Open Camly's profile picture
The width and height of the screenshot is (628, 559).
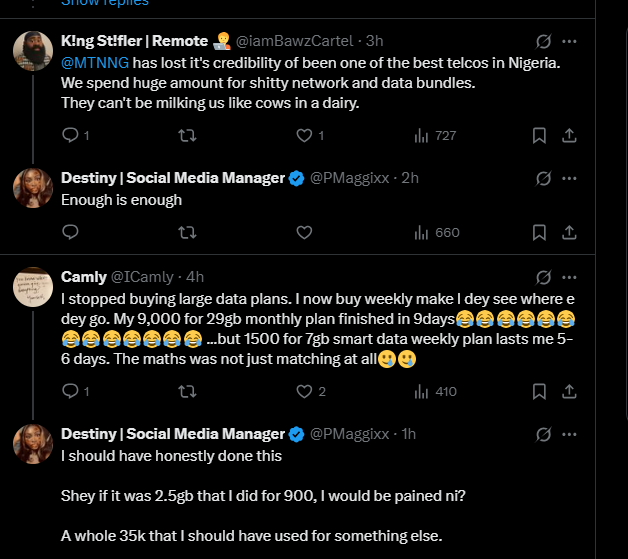click(33, 287)
